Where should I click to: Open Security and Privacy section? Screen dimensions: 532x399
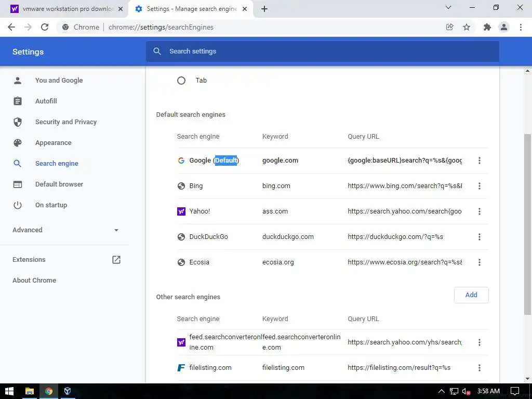66,122
